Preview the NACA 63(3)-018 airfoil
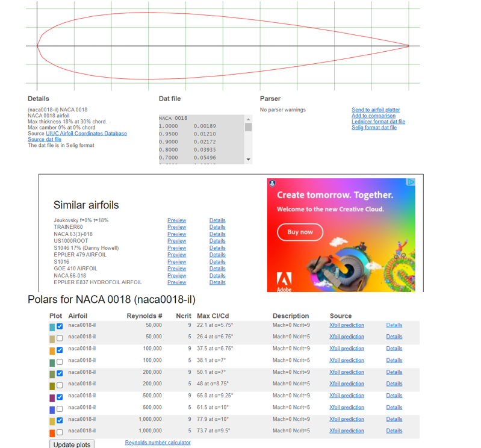Image resolution: width=481 pixels, height=448 pixels. (x=177, y=234)
